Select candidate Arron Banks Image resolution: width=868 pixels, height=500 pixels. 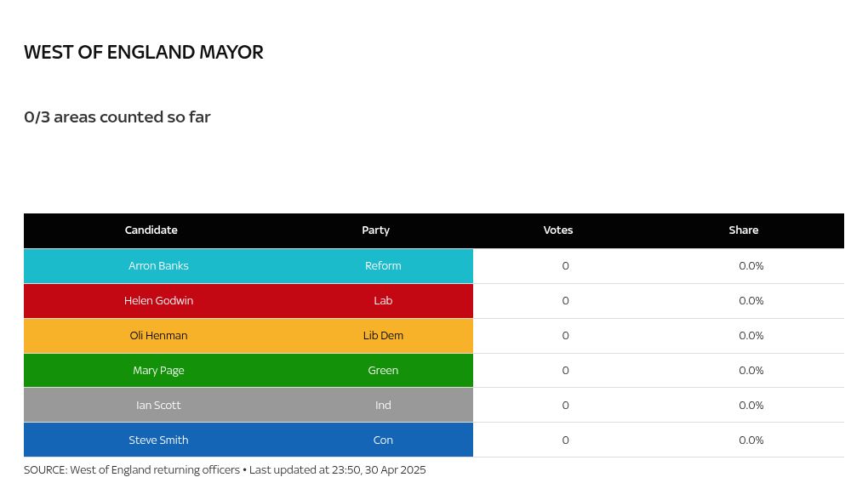point(158,266)
